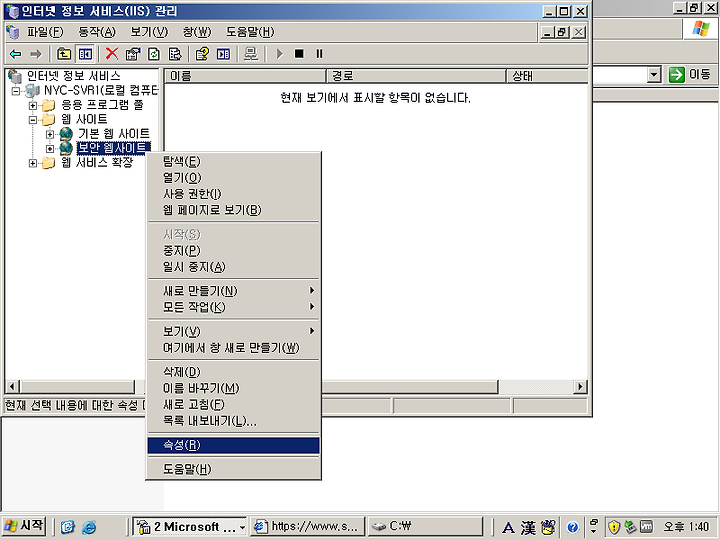Collapse the NYC-SVR1 tree node

coord(16,91)
